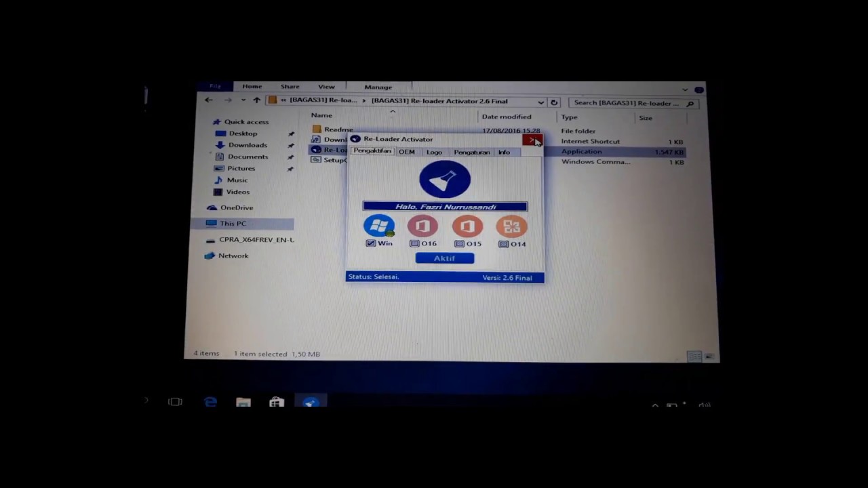Select the Pengaktifan tab

tap(372, 150)
